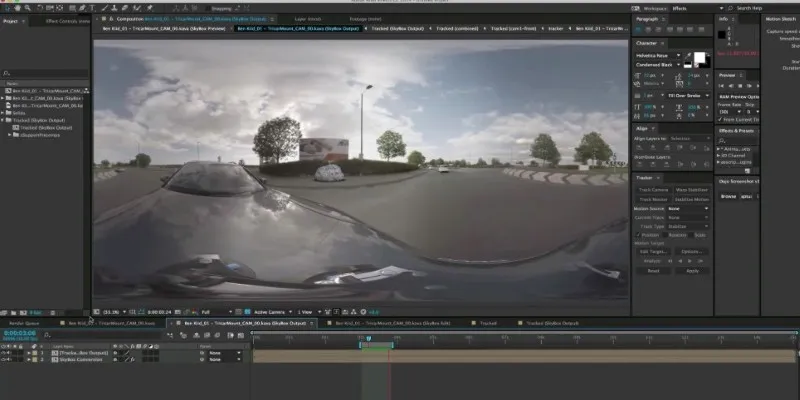Screen dimensions: 800x400
Task: Click center text paragraph icon
Action: [x=647, y=30]
